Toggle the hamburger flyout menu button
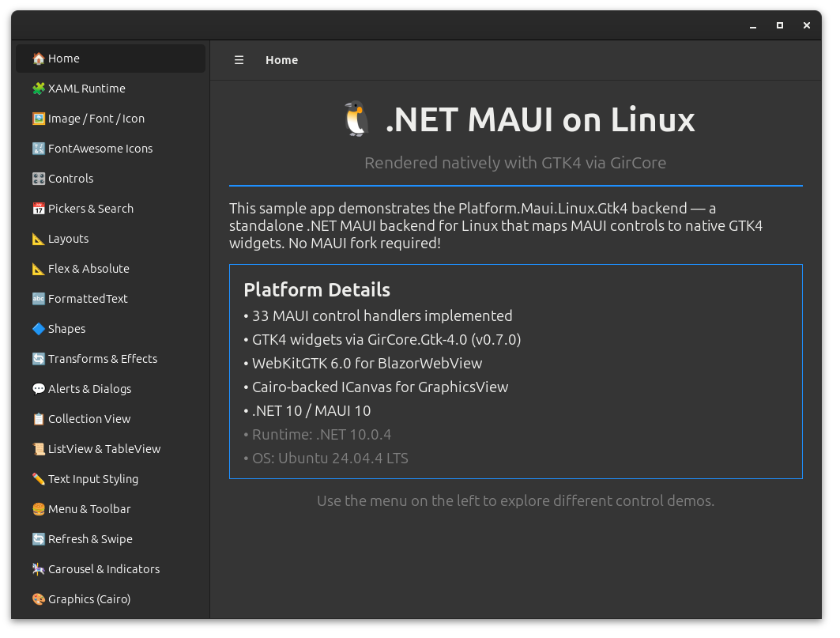Image resolution: width=840 pixels, height=638 pixels. click(x=239, y=60)
